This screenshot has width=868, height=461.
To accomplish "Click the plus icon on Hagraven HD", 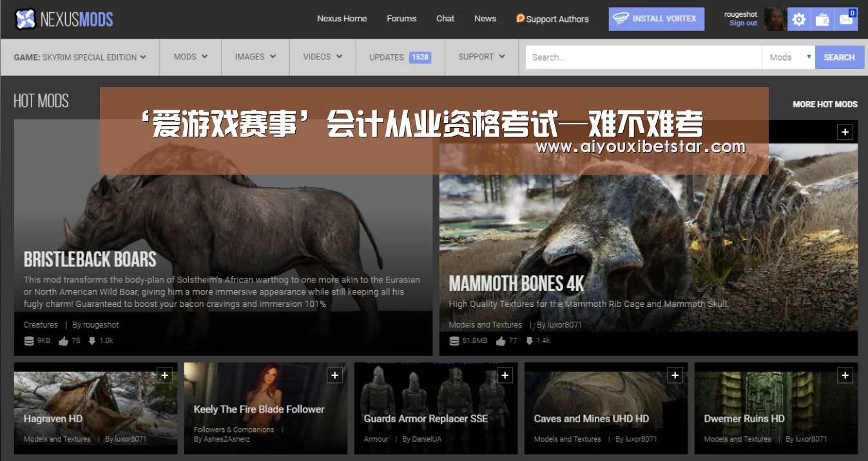I will tap(164, 375).
